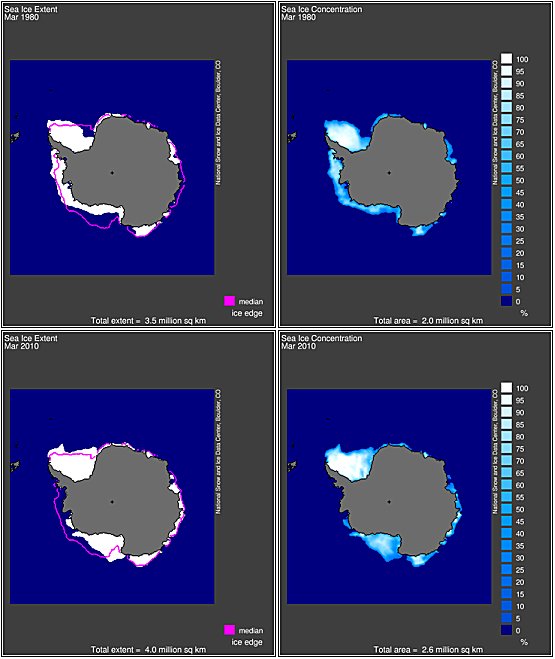Select the magenta median ice edge swatch in 1980 panel
The height and width of the screenshot is (659, 555).
click(229, 301)
